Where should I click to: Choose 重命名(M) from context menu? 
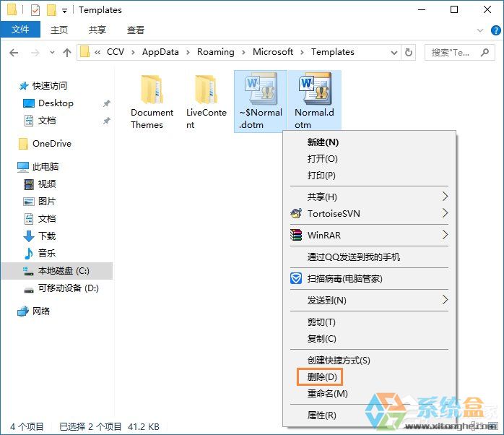(x=369, y=394)
